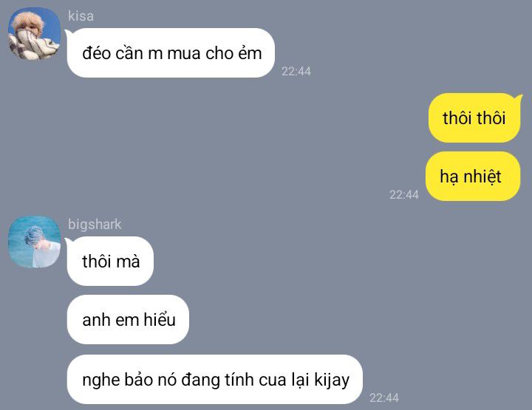The height and width of the screenshot is (410, 532).
Task: Click the 22:44 timestamp after the kijay message
Action: [x=384, y=397]
